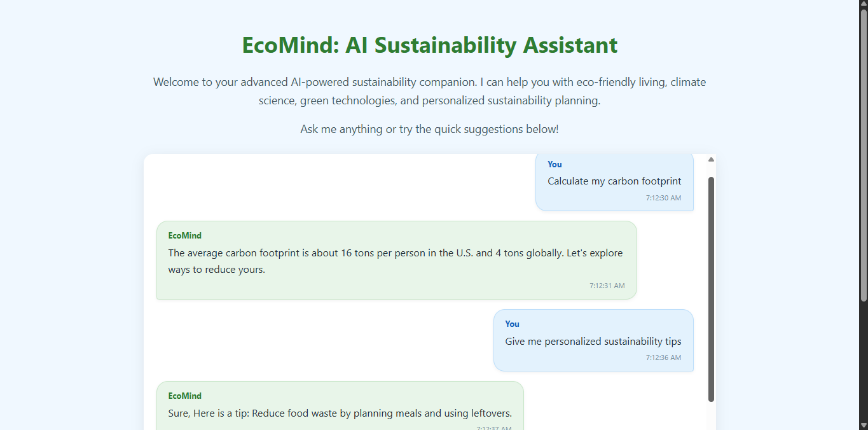Click the welcome description paragraph

pos(429,91)
